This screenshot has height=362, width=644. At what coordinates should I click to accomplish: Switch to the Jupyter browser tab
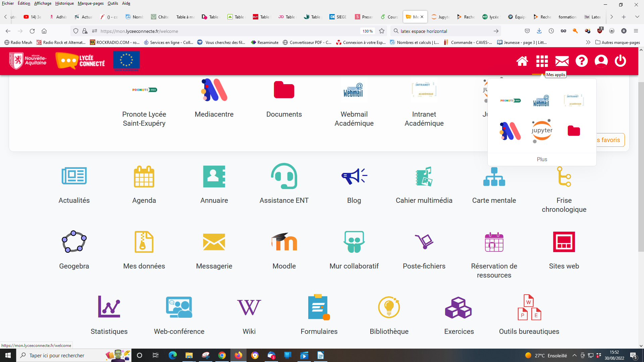[x=441, y=17]
